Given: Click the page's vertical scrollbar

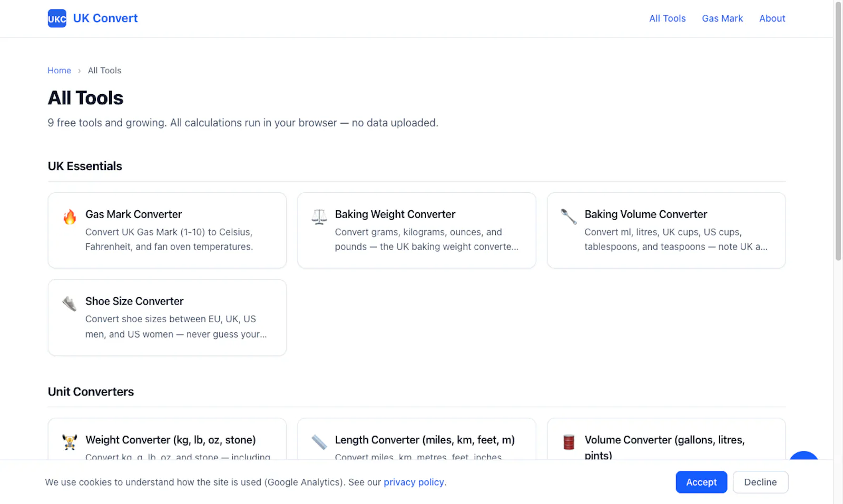Looking at the screenshot, I should 838,132.
